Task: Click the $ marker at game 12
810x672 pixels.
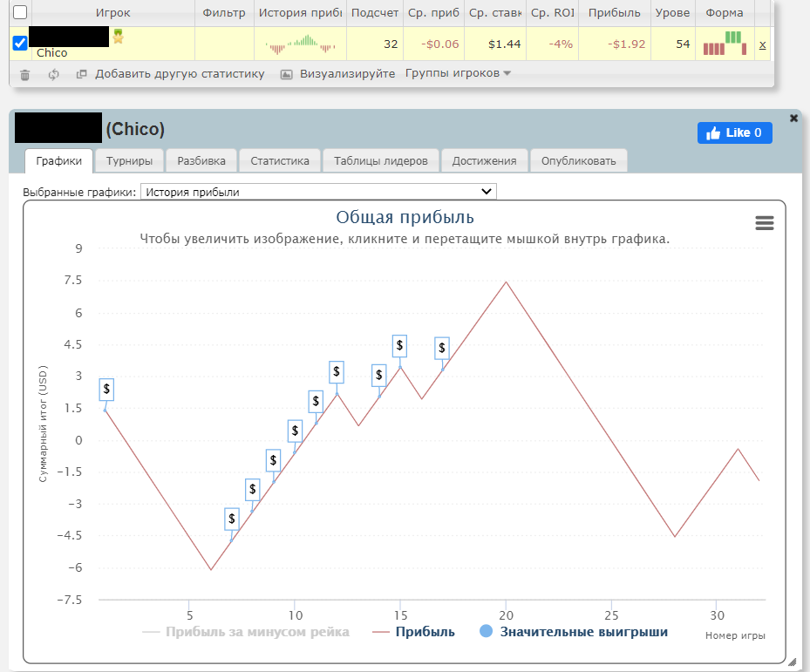Action: pyautogui.click(x=337, y=372)
